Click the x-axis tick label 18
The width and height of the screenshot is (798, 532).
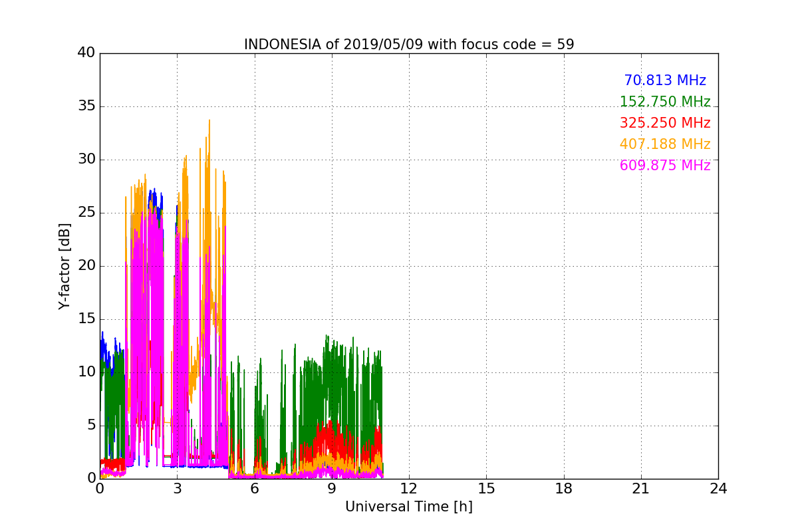click(564, 489)
